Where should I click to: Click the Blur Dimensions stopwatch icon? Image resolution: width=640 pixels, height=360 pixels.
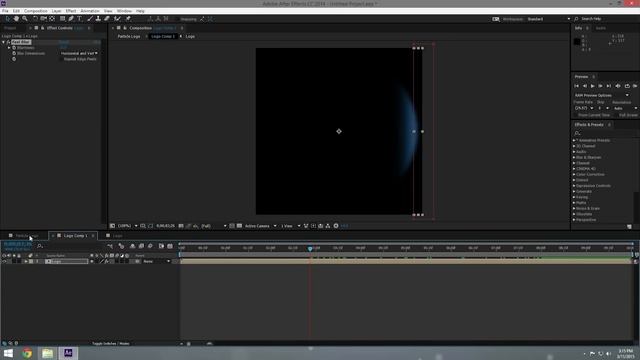pos(14,53)
